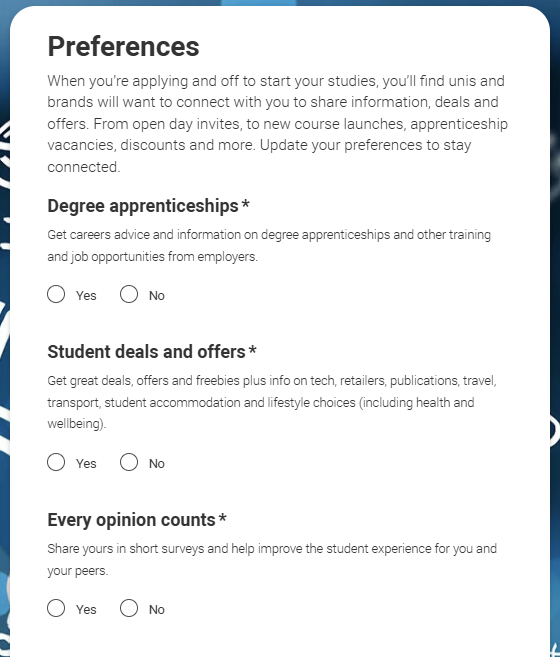Choose Yes radio for Student deals and offers
Image resolution: width=560 pixels, height=657 pixels.
56,462
